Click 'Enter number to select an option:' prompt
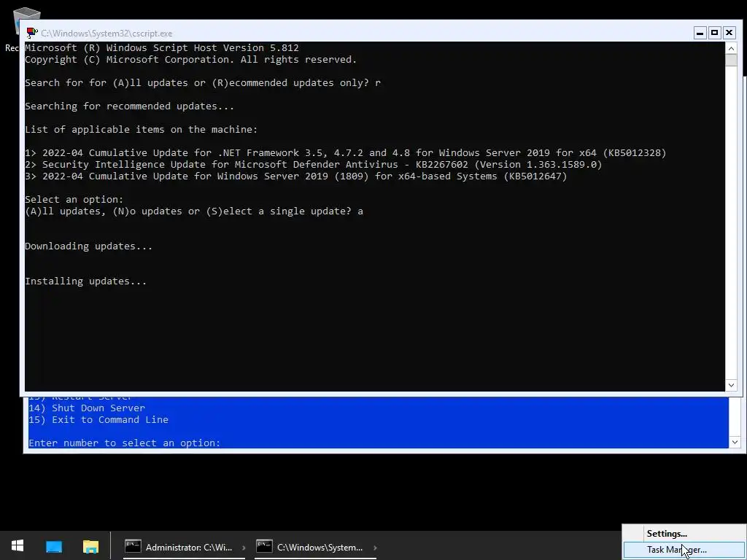This screenshot has height=560, width=747. pos(124,443)
